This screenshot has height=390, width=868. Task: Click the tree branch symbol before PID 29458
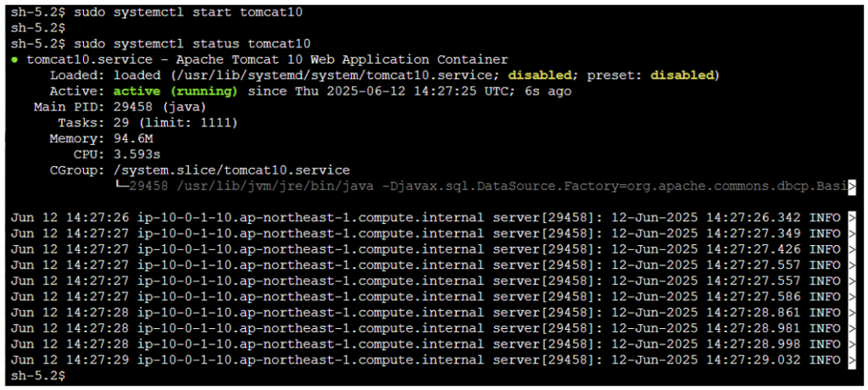click(x=122, y=187)
